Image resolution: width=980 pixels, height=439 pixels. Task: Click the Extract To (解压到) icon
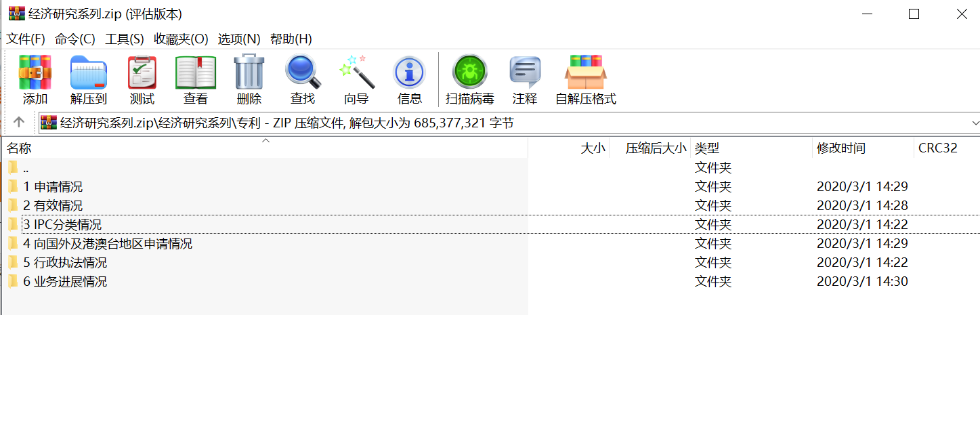click(x=89, y=72)
